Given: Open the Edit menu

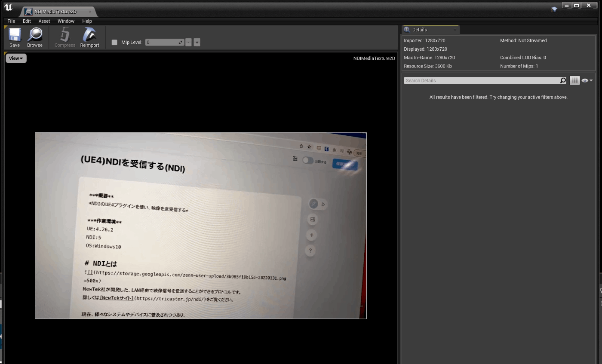Looking at the screenshot, I should (27, 21).
